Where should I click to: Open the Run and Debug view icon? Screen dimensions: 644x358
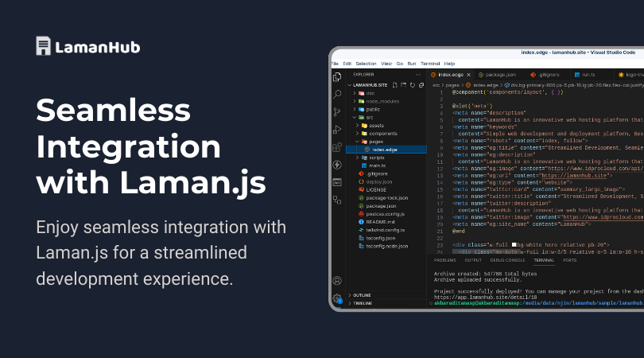pyautogui.click(x=337, y=130)
